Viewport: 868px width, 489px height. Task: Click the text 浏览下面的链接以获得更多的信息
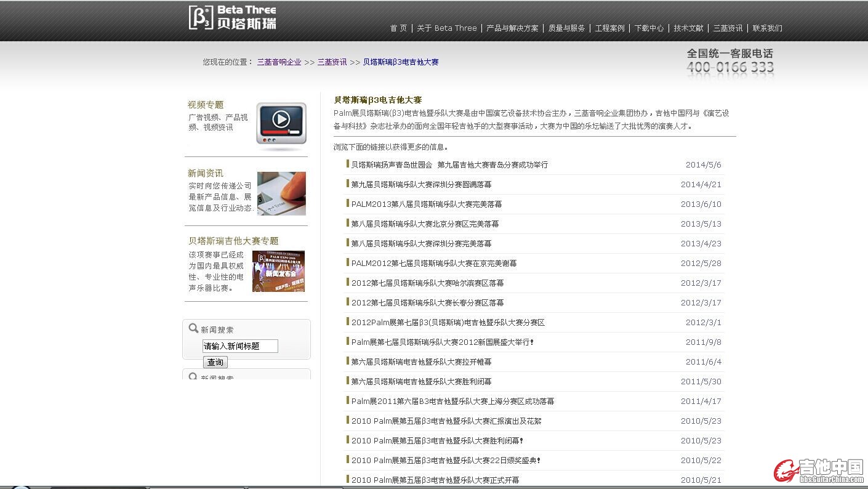click(391, 147)
